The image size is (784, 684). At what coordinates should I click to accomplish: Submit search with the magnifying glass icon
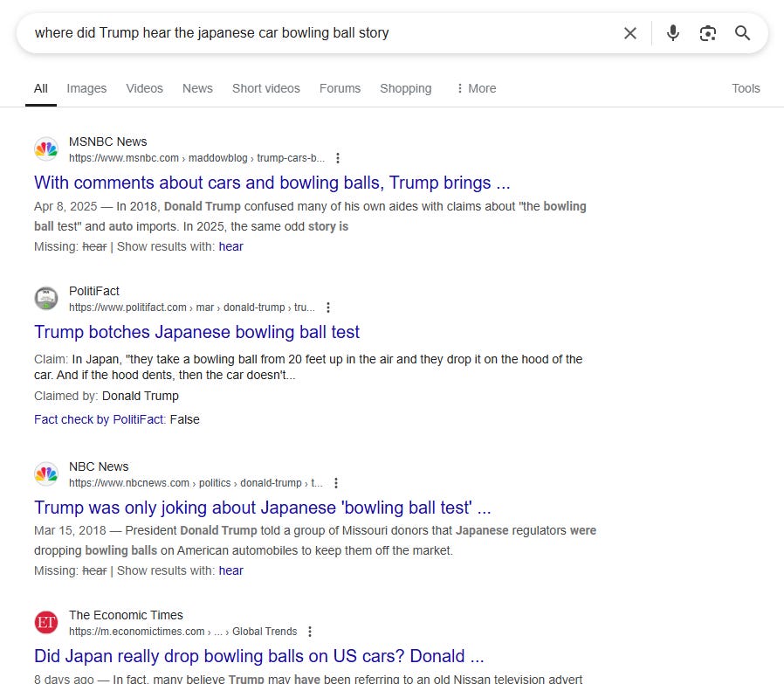[742, 33]
